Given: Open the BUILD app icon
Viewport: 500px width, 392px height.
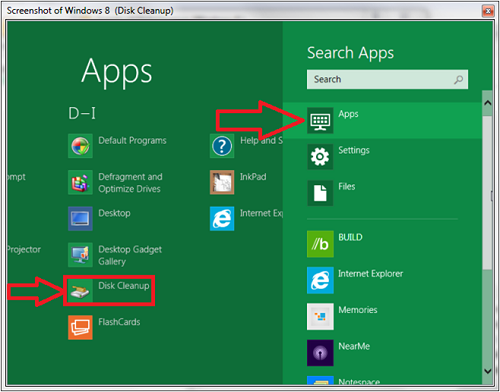Looking at the screenshot, I should pos(320,244).
